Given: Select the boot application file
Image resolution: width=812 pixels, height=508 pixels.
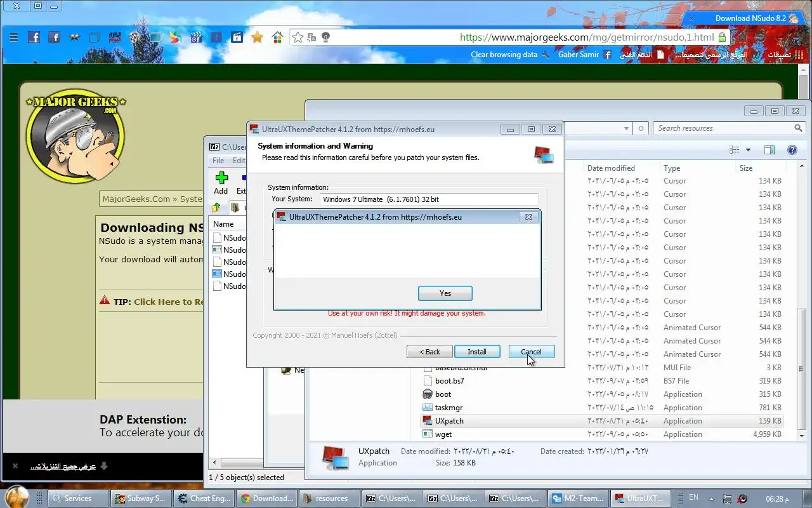Looking at the screenshot, I should click(x=443, y=394).
